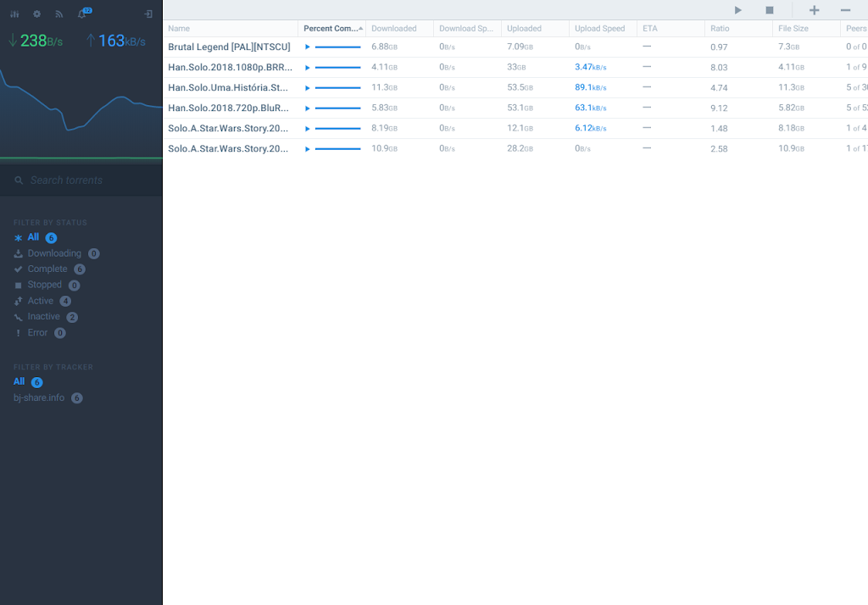This screenshot has height=605, width=868.
Task: Click the logout icon in sidebar
Action: tap(148, 14)
